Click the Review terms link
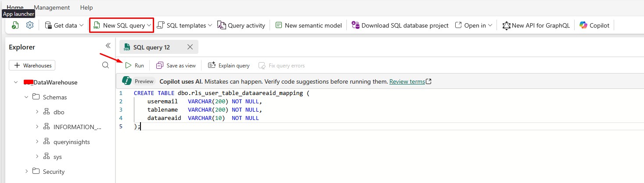The width and height of the screenshot is (644, 183). pos(407,81)
